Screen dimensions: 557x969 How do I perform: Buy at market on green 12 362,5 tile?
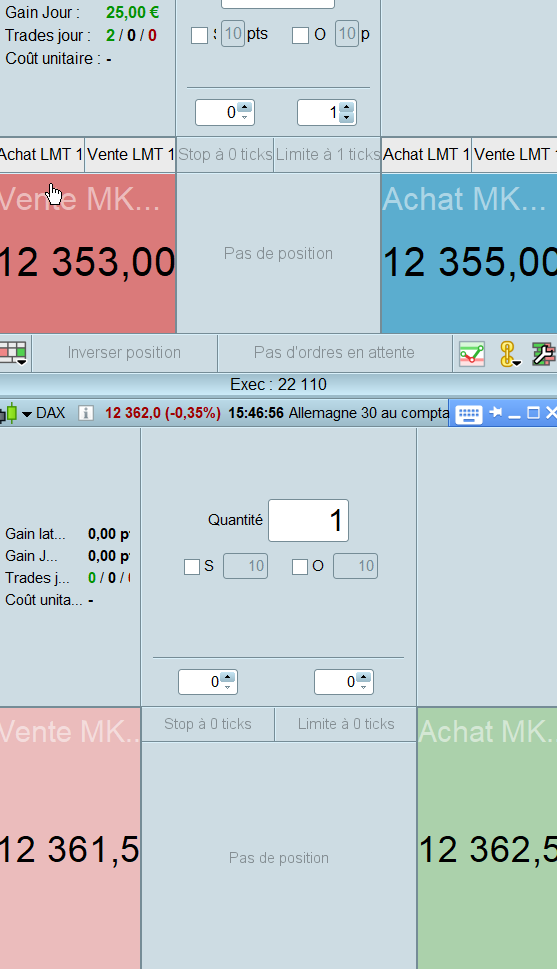(x=487, y=839)
